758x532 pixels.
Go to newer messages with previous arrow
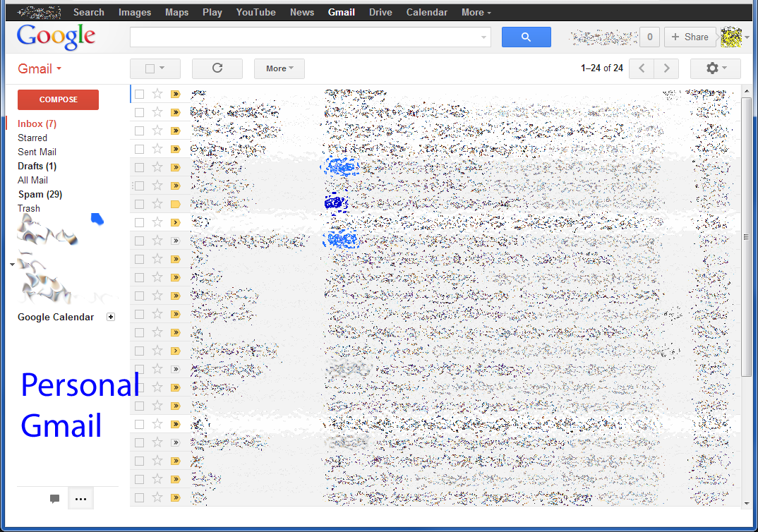click(x=642, y=68)
